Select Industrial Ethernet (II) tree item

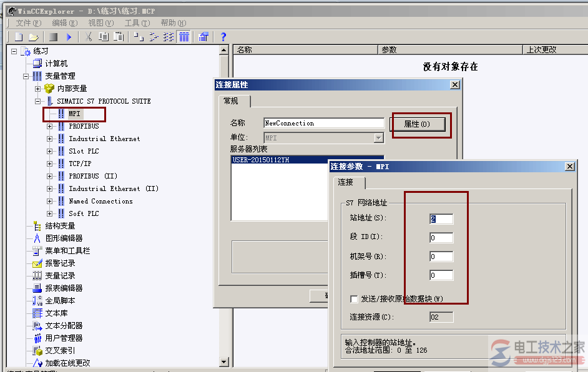tap(114, 188)
